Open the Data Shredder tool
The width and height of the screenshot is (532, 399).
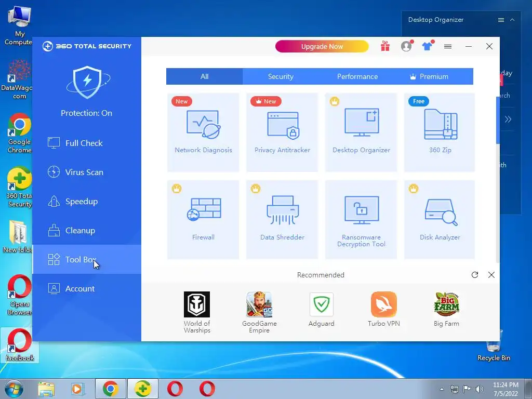282,220
